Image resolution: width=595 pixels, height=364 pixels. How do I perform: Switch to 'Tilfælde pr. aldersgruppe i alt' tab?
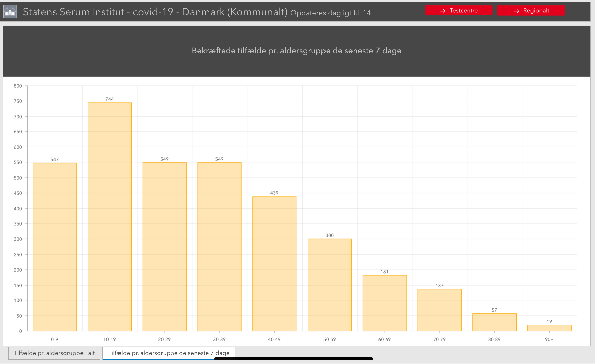point(54,353)
